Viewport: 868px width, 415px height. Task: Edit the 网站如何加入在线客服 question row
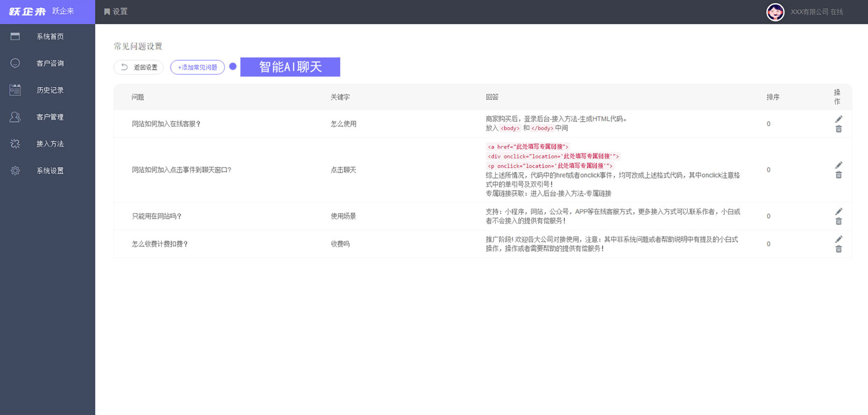tap(838, 119)
